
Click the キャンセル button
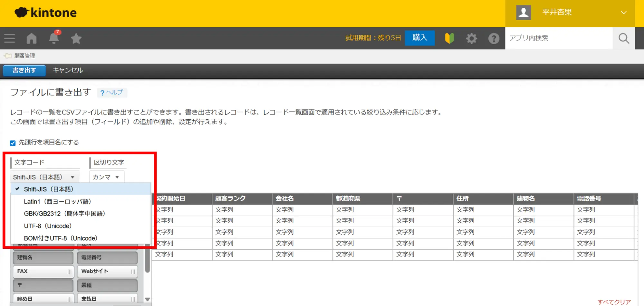click(68, 70)
